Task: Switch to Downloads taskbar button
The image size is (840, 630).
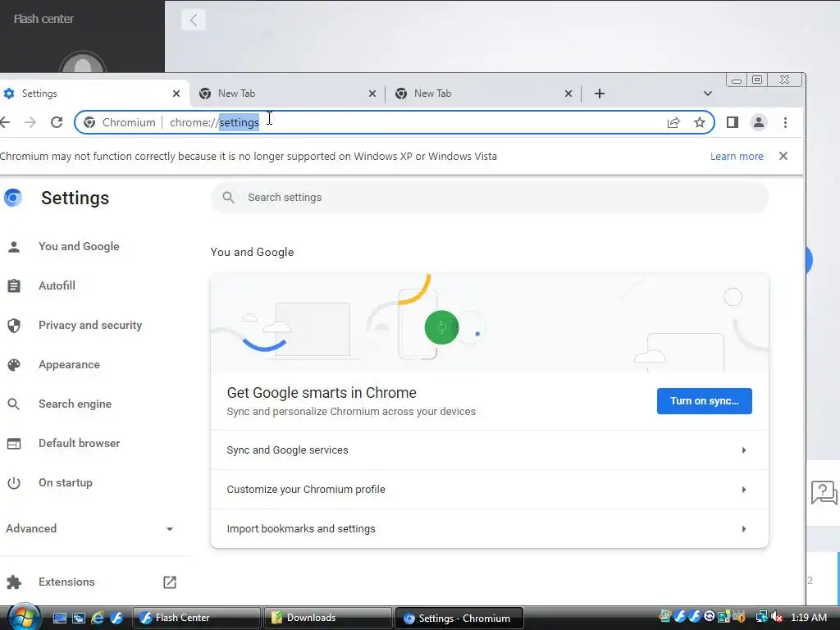Action: [327, 618]
